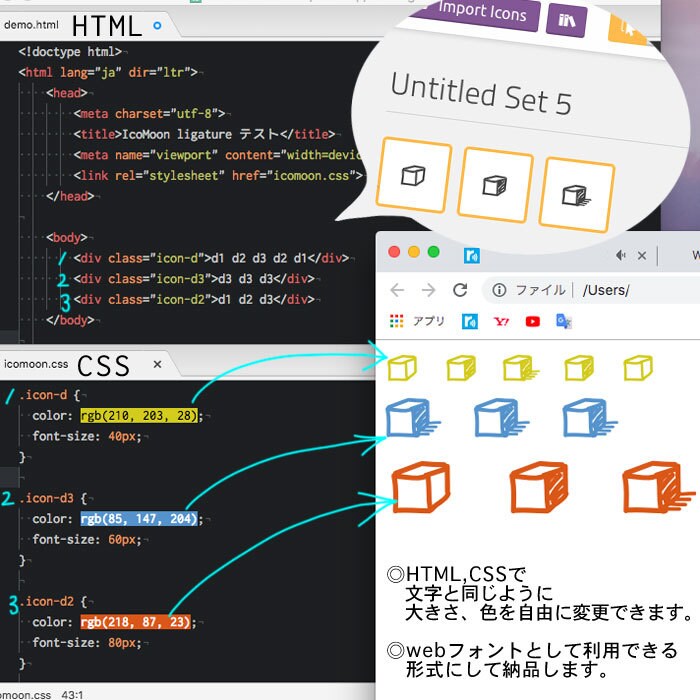
Task: Select the cube with motion lines in Untitled Set 5
Action: coord(576,195)
